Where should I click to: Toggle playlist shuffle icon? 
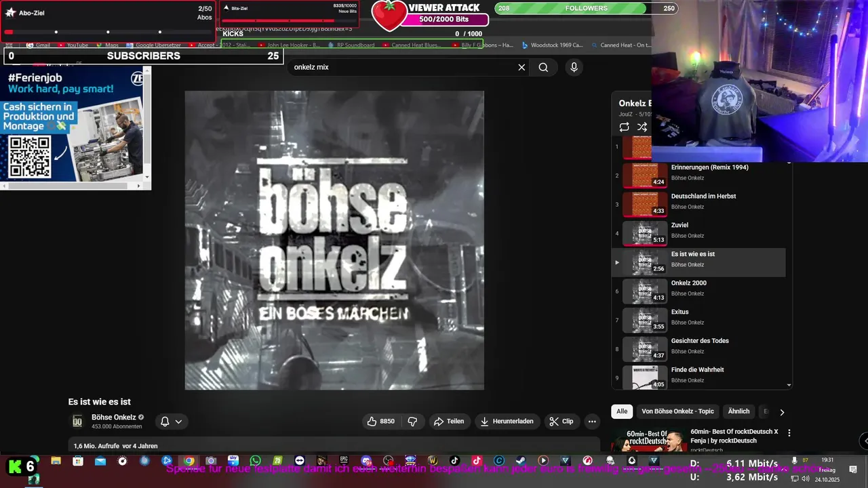[x=642, y=127]
